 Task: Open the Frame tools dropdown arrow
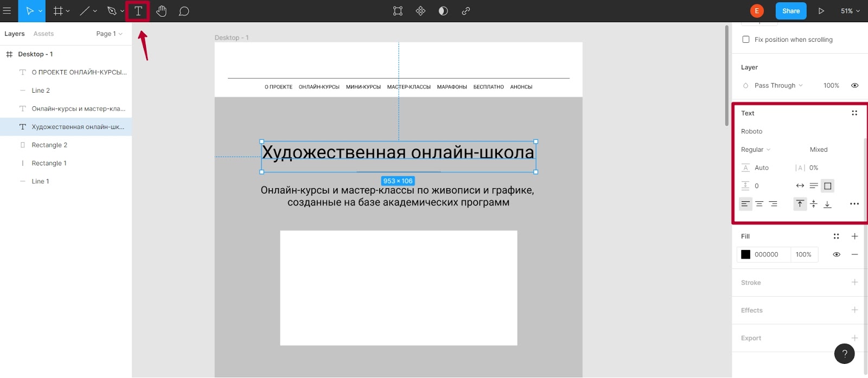click(68, 11)
